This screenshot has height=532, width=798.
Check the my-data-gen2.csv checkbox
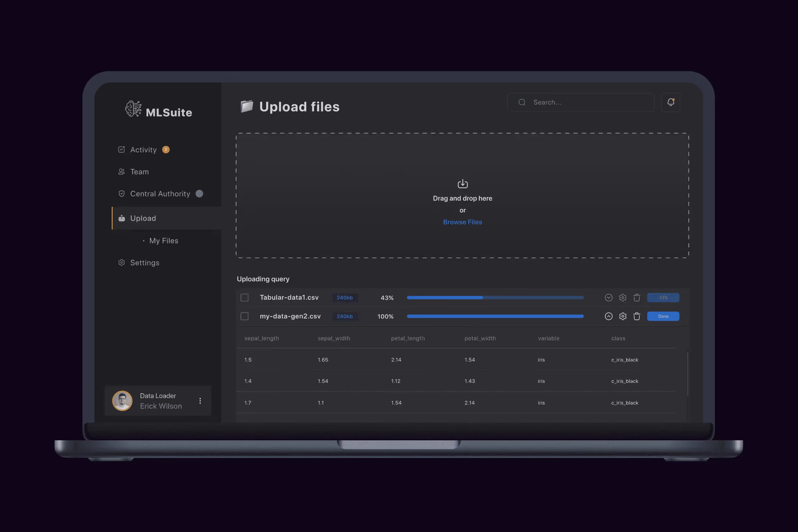point(244,316)
